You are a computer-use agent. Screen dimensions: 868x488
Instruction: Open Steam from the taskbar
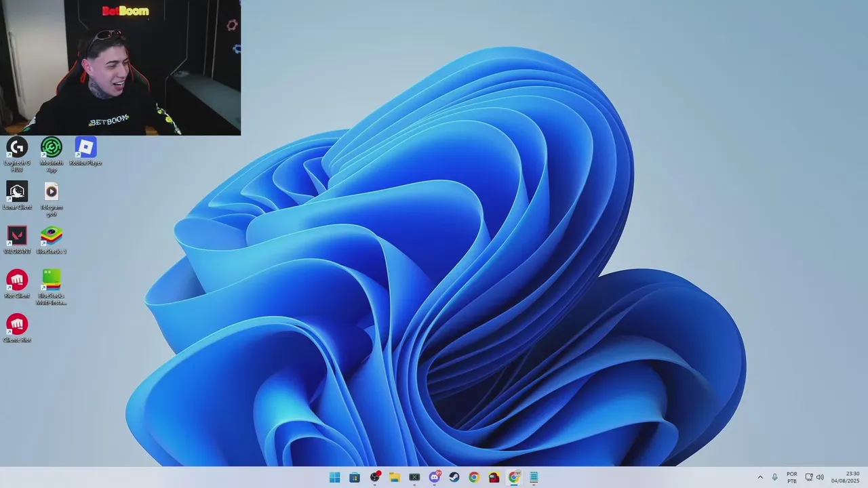[x=454, y=477]
